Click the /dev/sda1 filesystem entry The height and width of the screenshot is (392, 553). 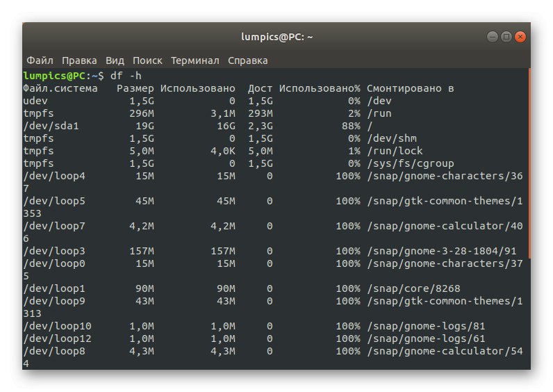pos(51,126)
